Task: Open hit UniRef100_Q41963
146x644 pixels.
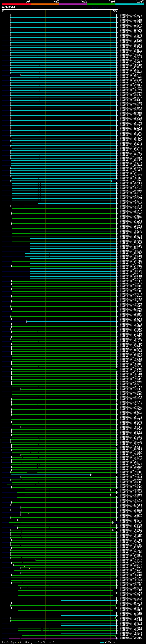Action: point(131,221)
